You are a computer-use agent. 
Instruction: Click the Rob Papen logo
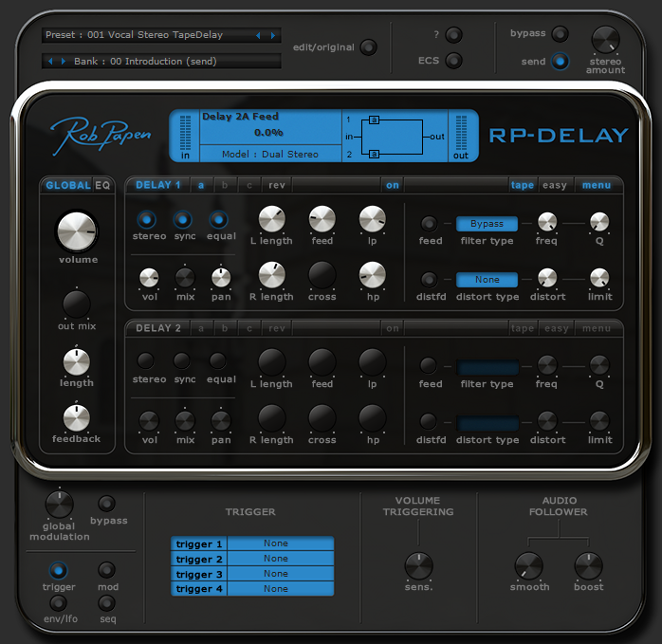click(x=101, y=135)
